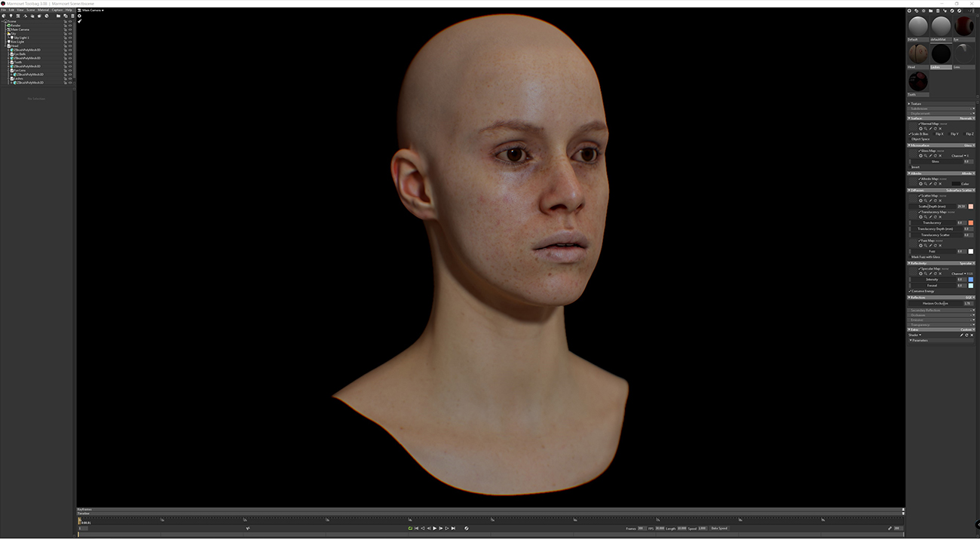The image size is (980, 539).
Task: Select the Teeth material thumbnail
Action: (x=918, y=80)
